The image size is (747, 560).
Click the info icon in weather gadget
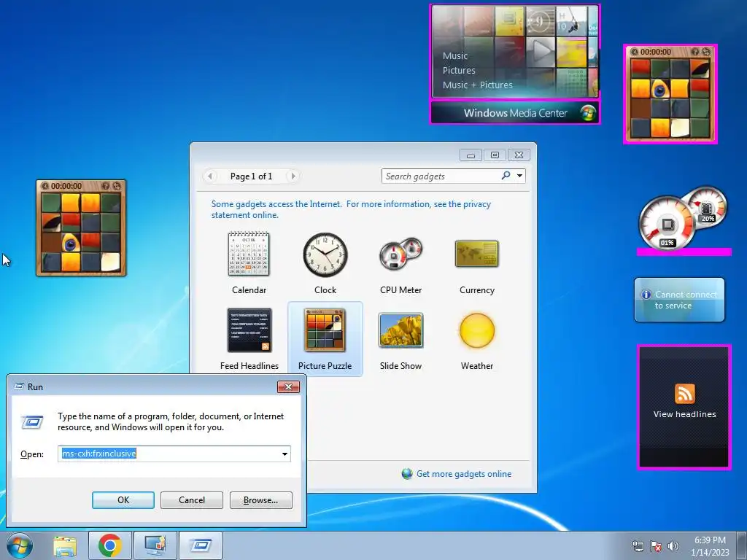point(646,295)
